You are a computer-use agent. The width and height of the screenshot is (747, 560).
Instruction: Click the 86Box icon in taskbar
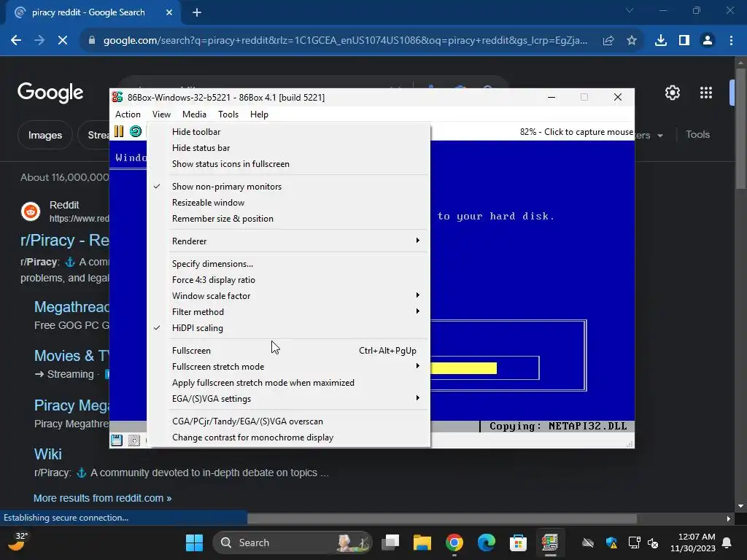(550, 542)
